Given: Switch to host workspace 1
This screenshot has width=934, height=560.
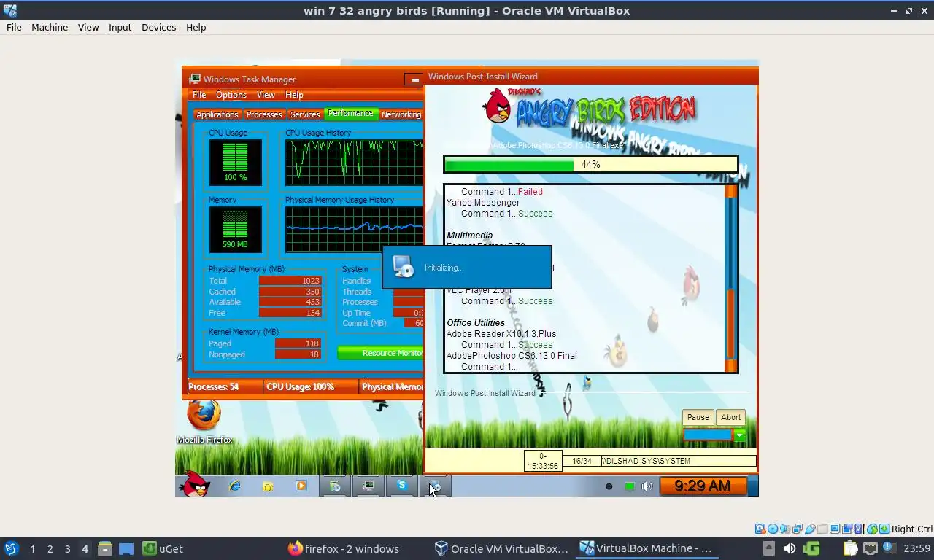Looking at the screenshot, I should click(32, 548).
